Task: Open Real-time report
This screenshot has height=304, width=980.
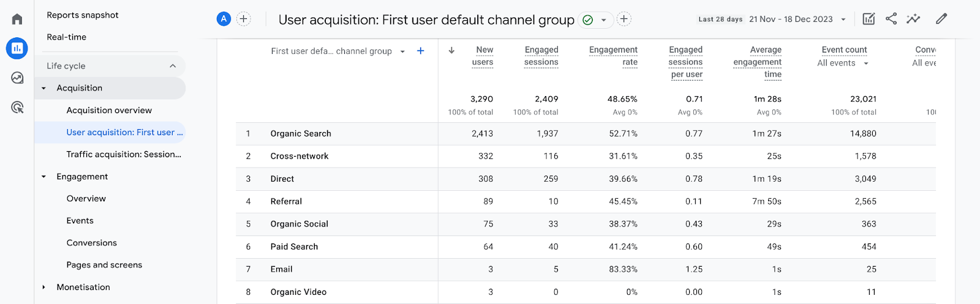Action: tap(67, 37)
